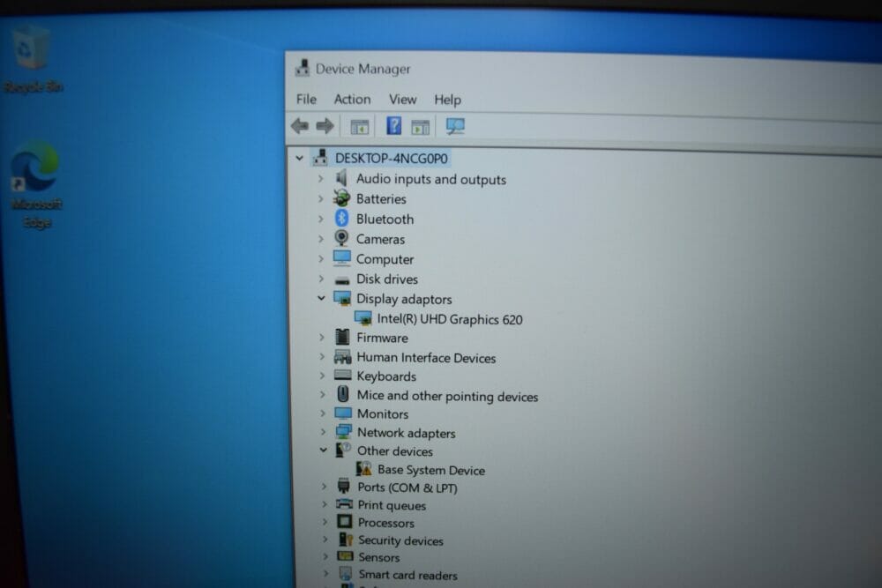Expand the Batteries node

(x=321, y=198)
